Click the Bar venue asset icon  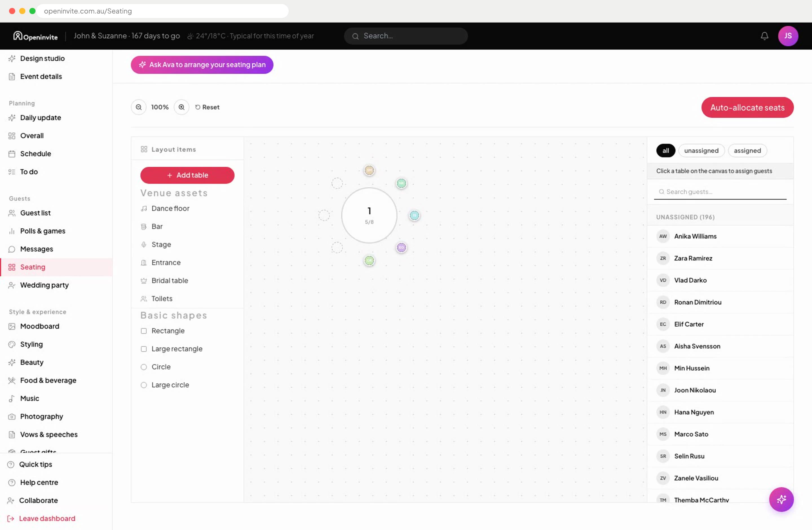(x=144, y=226)
